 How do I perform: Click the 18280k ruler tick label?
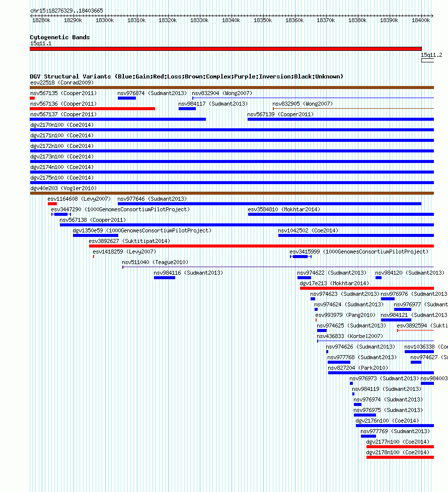pos(41,21)
